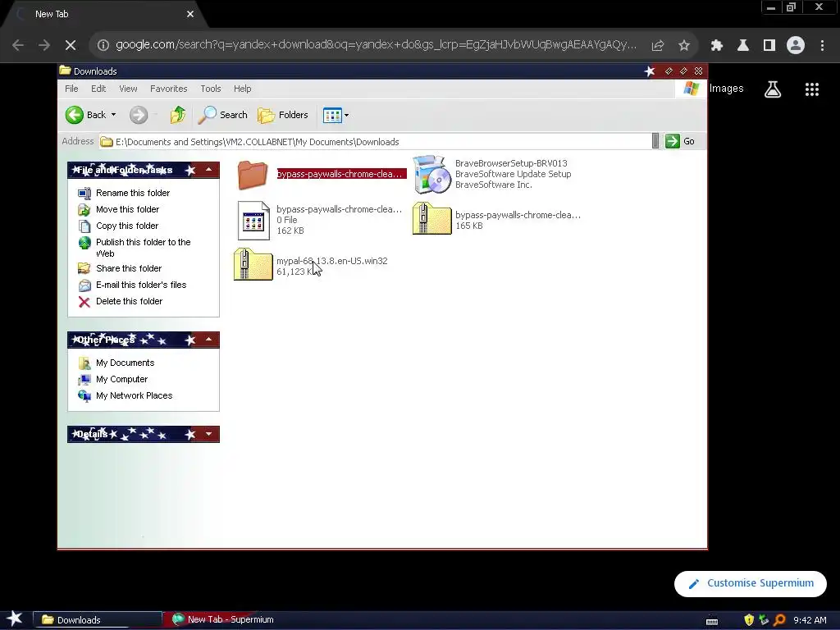Select the 165 KB bypass-paywalls zip icon
This screenshot has height=630, width=840.
point(431,218)
